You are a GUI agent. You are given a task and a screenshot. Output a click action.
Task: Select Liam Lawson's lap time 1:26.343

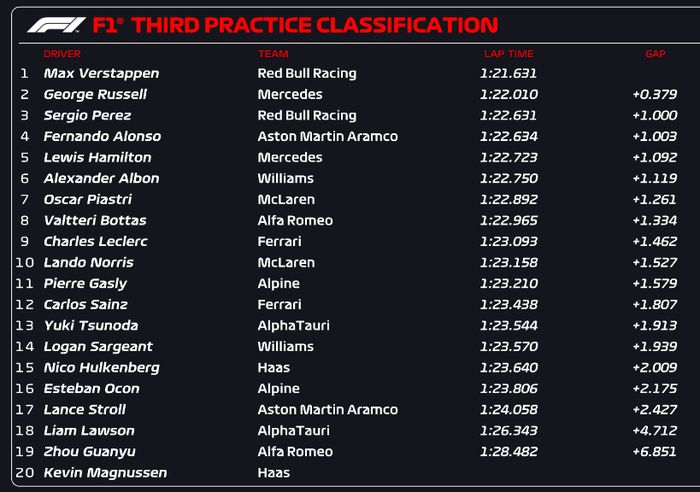point(508,430)
